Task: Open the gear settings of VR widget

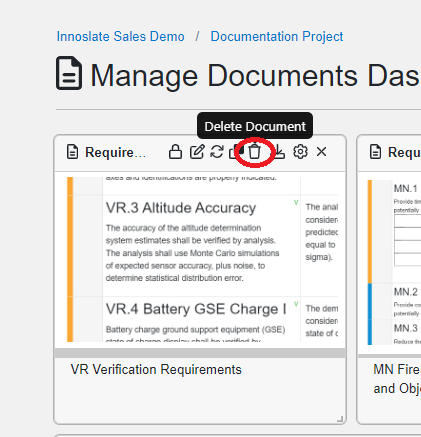Action: click(300, 152)
